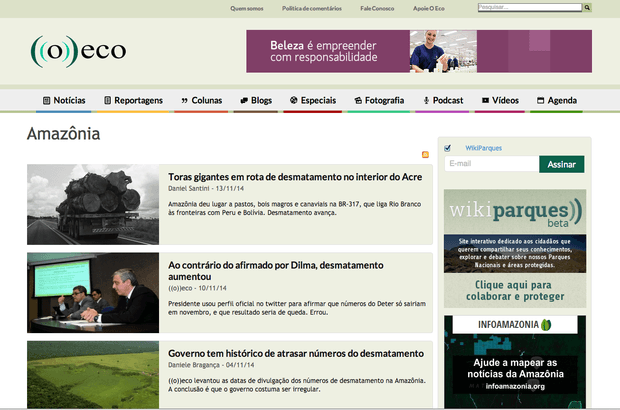This screenshot has width=620, height=410.
Task: Open the Agenda section
Action: [556, 100]
